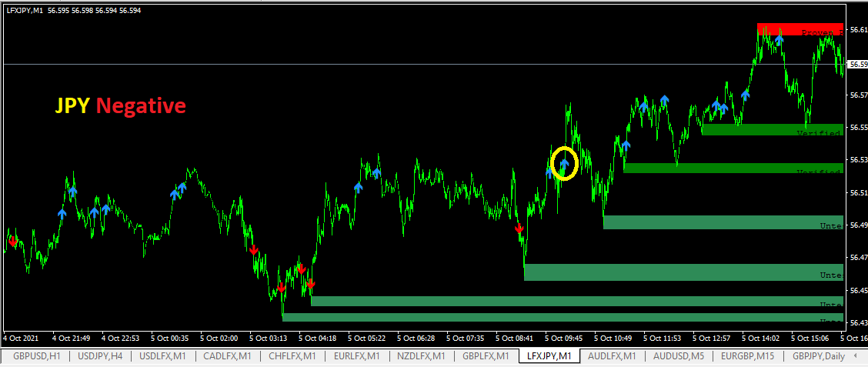The width and height of the screenshot is (868, 367).
Task: Open the USDJPY,H4 chart tab
Action: click(99, 356)
